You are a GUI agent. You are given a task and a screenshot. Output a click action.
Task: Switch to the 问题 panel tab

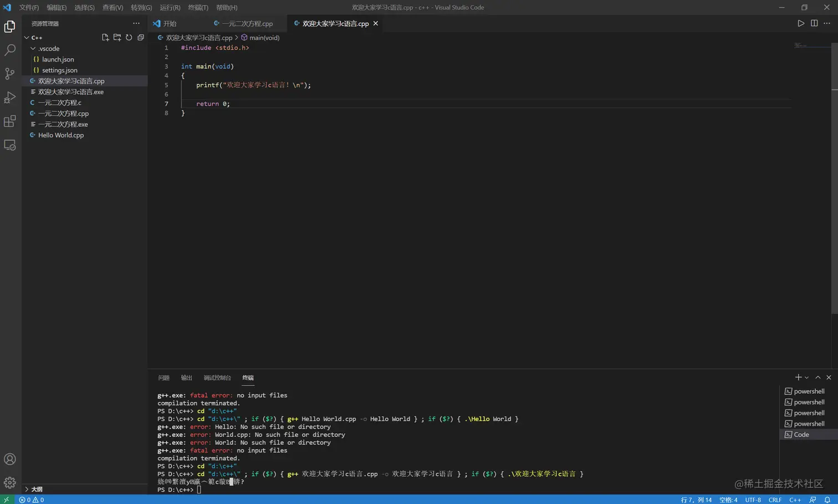(163, 378)
